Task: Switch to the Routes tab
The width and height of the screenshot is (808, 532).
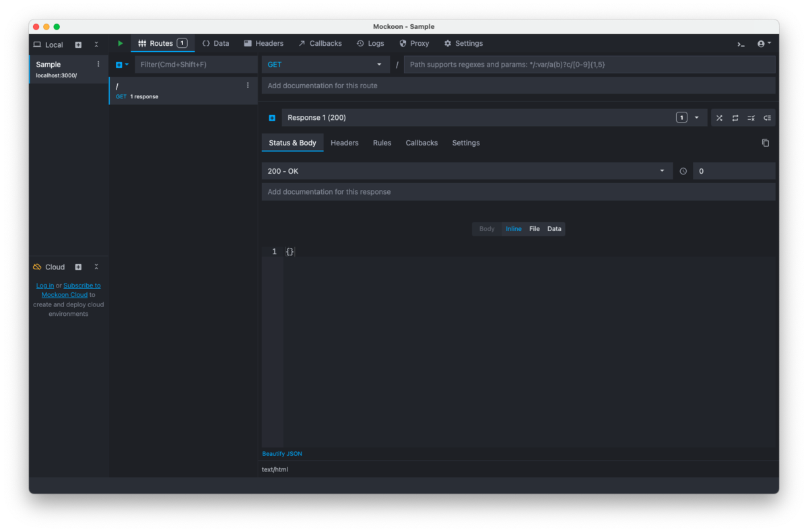Action: pyautogui.click(x=162, y=43)
